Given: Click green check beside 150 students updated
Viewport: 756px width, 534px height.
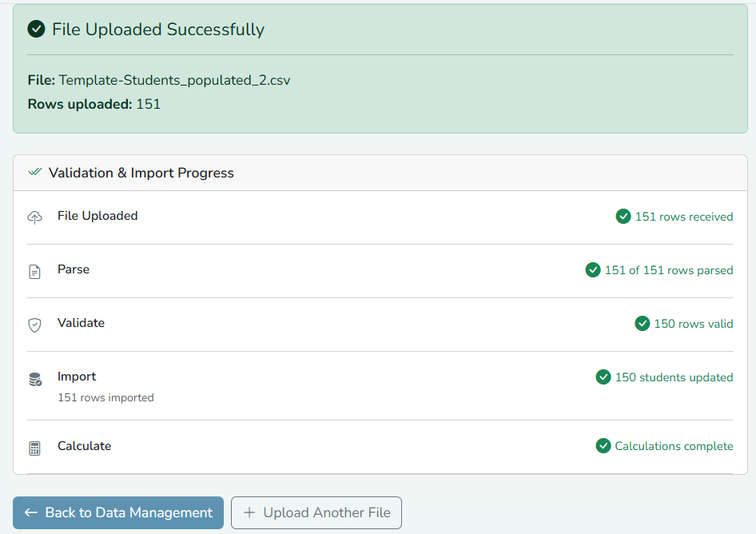Looking at the screenshot, I should tap(603, 377).
